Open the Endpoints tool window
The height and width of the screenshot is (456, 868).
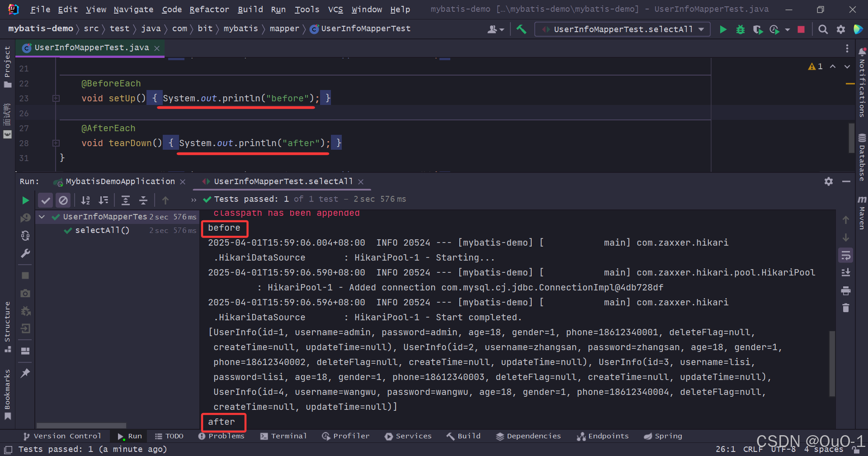603,436
